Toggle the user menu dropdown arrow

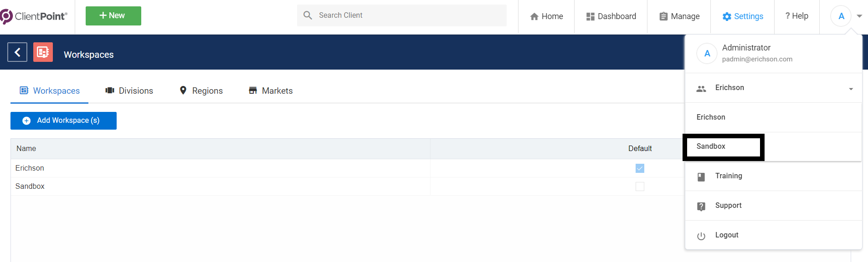tap(859, 16)
